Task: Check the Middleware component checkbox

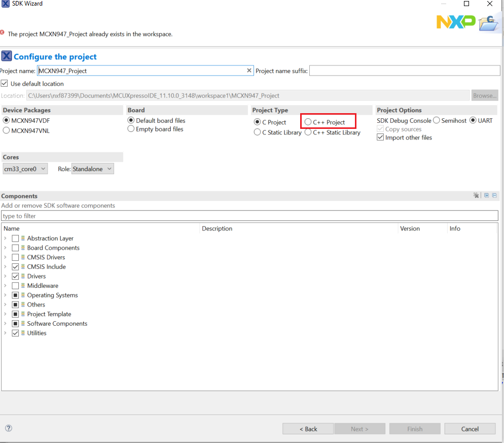Action: pos(15,286)
